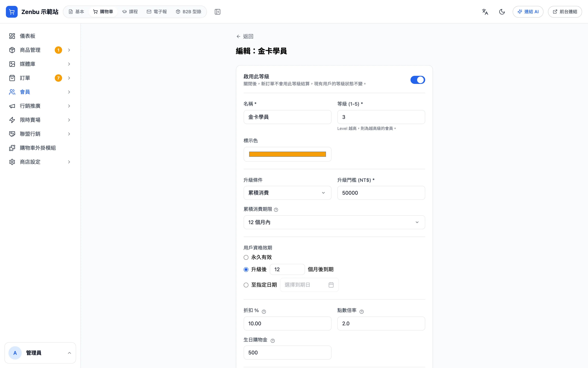
Task: Switch to the 基本 tab
Action: pyautogui.click(x=76, y=12)
